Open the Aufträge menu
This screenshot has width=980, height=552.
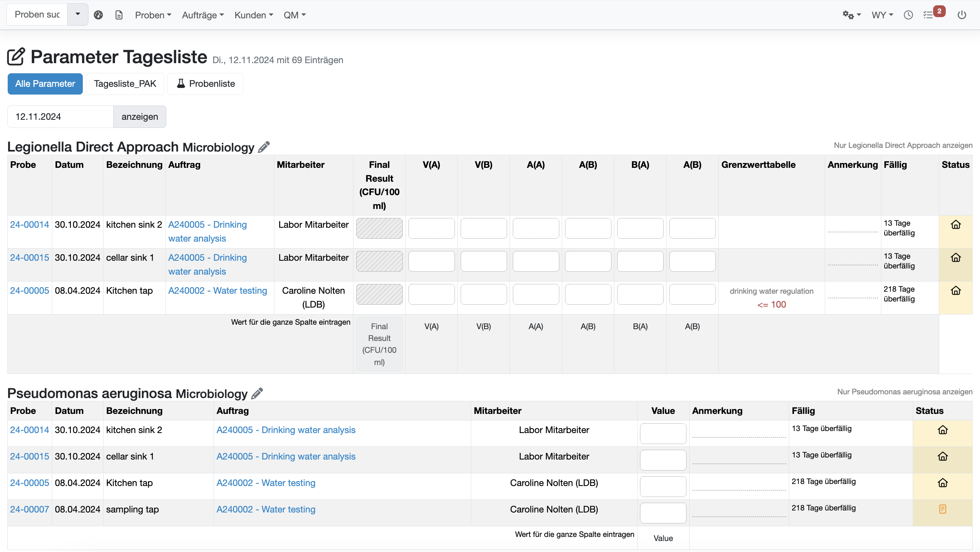(x=203, y=15)
